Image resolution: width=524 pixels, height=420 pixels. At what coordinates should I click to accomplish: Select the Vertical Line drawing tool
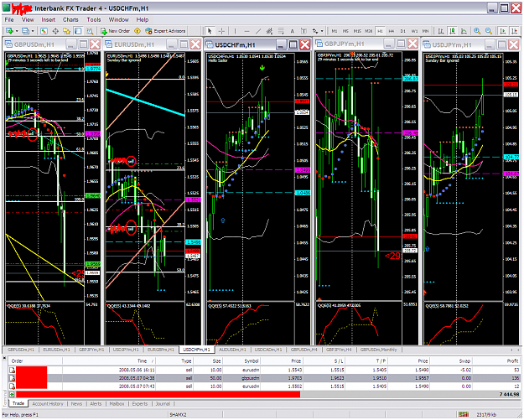click(x=235, y=31)
